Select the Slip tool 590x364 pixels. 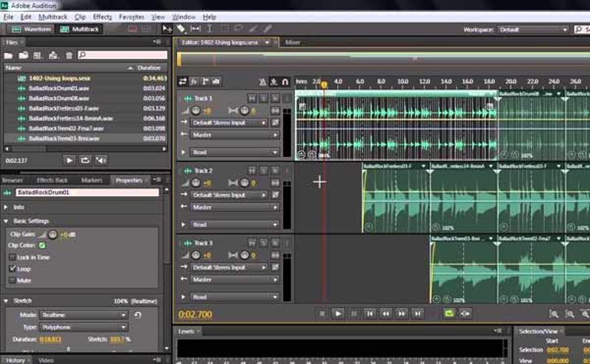pyautogui.click(x=195, y=29)
